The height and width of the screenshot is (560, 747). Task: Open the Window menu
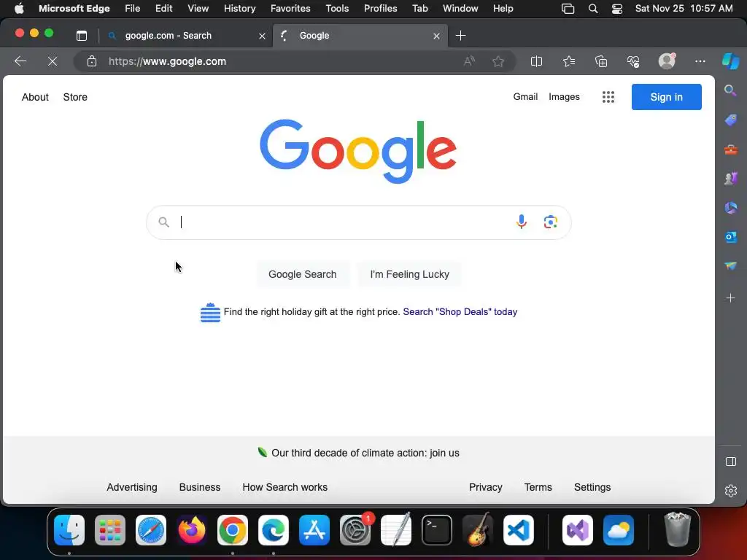coord(460,9)
